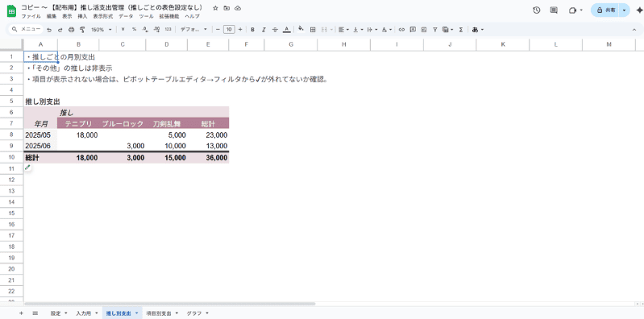Expand the font family dropdown
Viewport: 644px width, 319px height.
pos(193,30)
